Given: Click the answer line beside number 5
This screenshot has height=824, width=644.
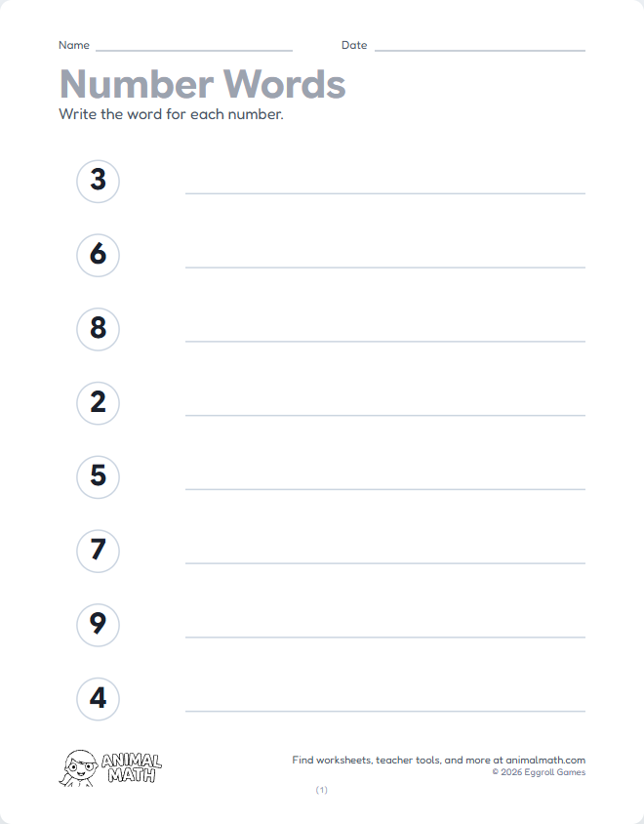Looking at the screenshot, I should pos(384,487).
